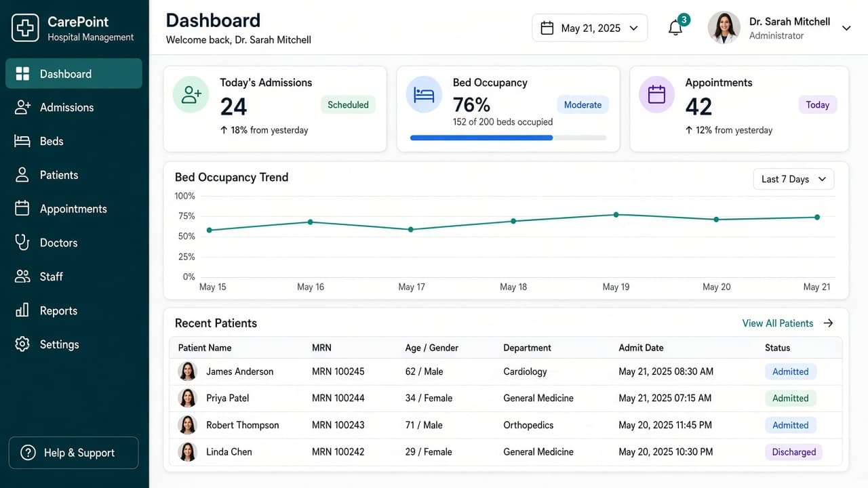Viewport: 868px width, 488px height.
Task: Open Admissions page from sidebar
Action: pos(74,107)
